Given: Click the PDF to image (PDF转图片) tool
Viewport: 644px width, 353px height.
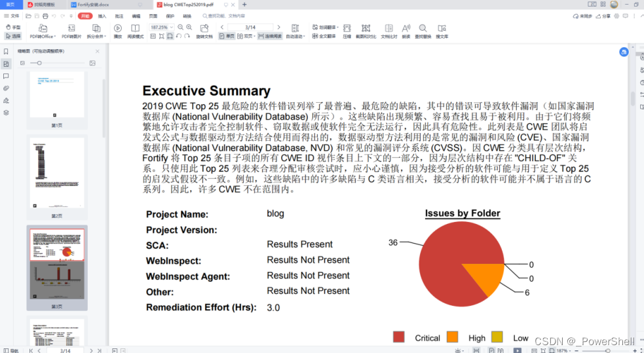Looking at the screenshot, I should [71, 31].
